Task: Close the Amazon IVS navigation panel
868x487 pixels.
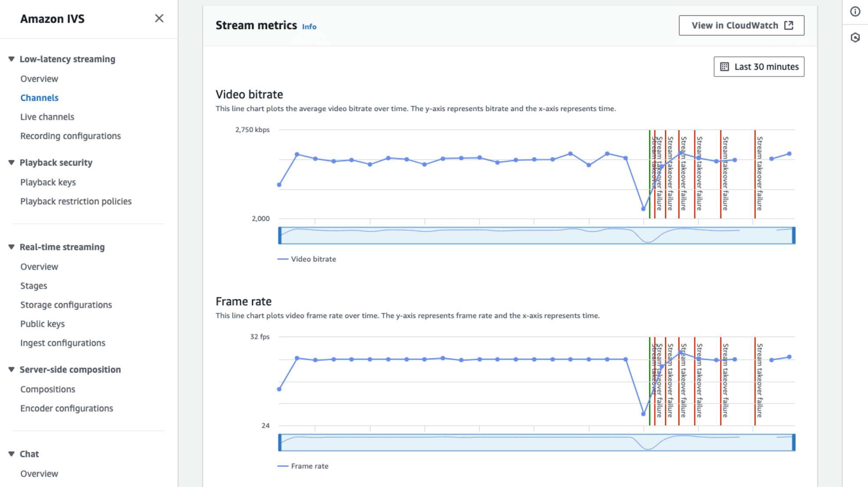Action: [x=159, y=18]
